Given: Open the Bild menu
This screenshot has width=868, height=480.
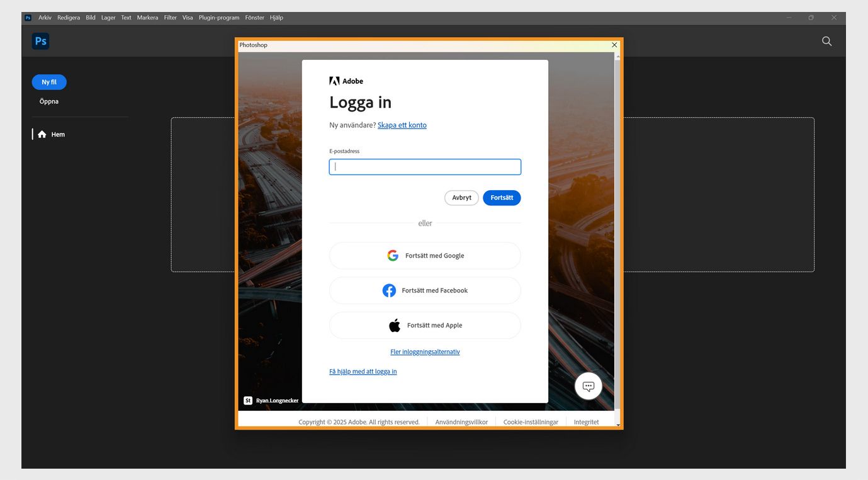Looking at the screenshot, I should click(x=91, y=18).
